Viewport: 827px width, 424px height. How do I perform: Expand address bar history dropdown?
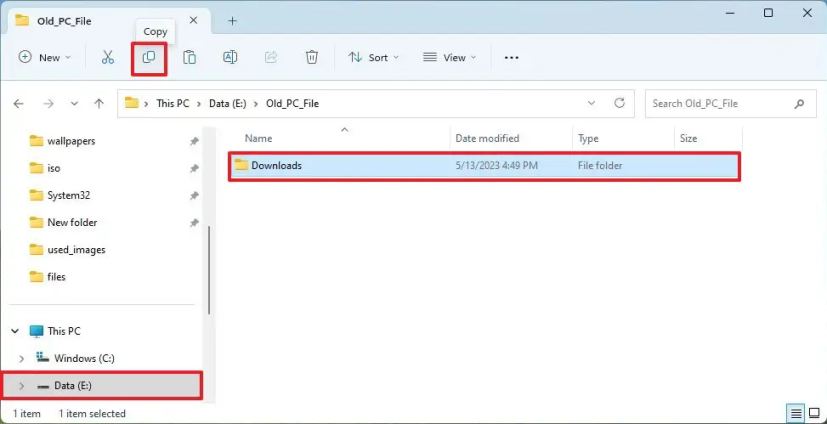tap(591, 103)
